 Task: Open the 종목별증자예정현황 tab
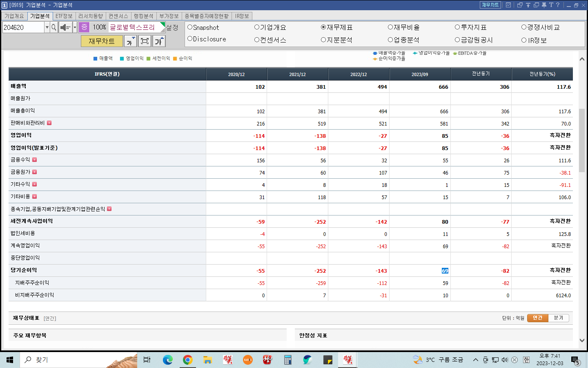point(207,16)
